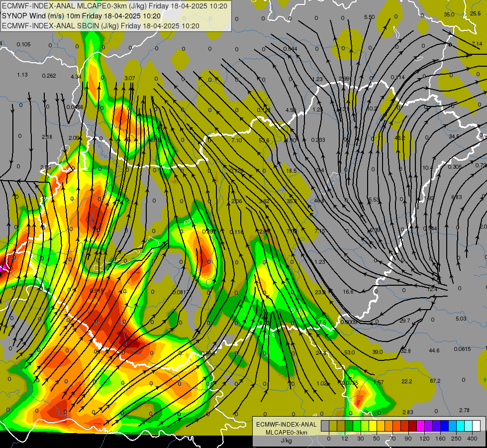
Task: Click the legend title MLCAPE0-3km
Action: (x=287, y=432)
